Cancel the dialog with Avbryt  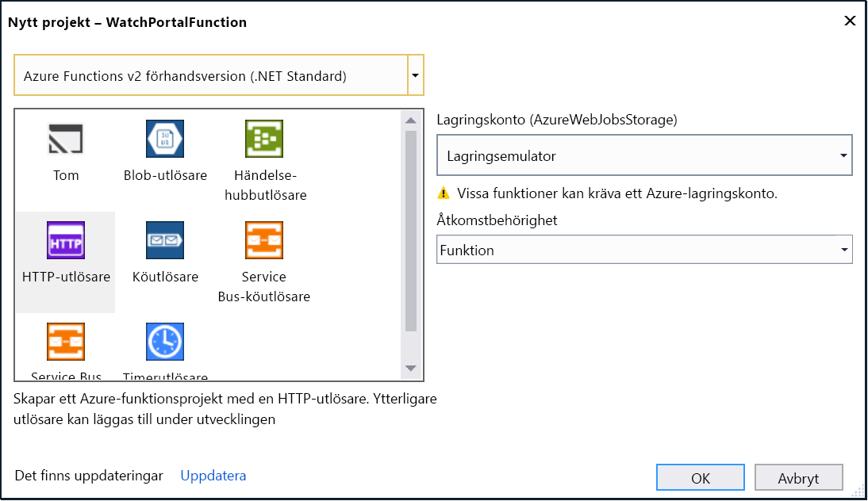pos(798,477)
